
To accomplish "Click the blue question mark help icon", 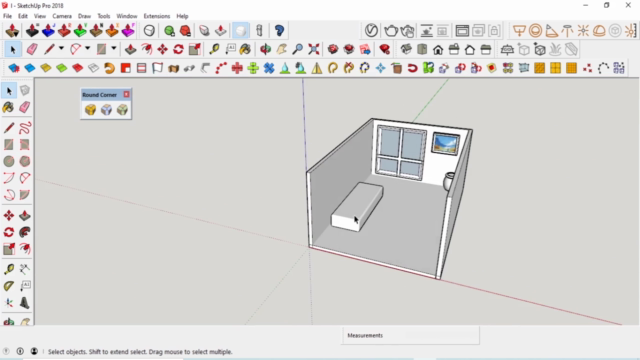I will [279, 31].
